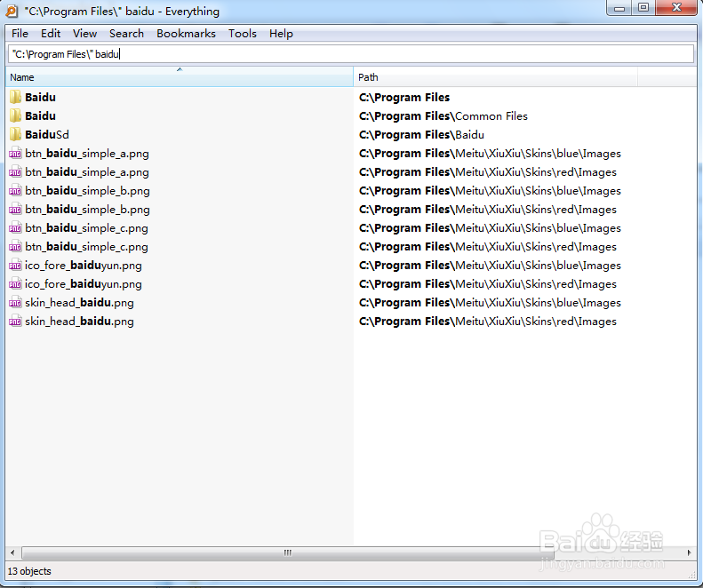This screenshot has width=703, height=588.
Task: Select btn_baidu_simple_b.png name in blue Images row
Action: [x=87, y=191]
